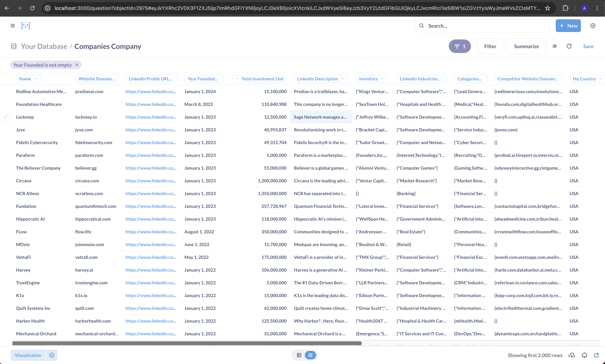Click the March 8, 2023 date cell

click(198, 104)
